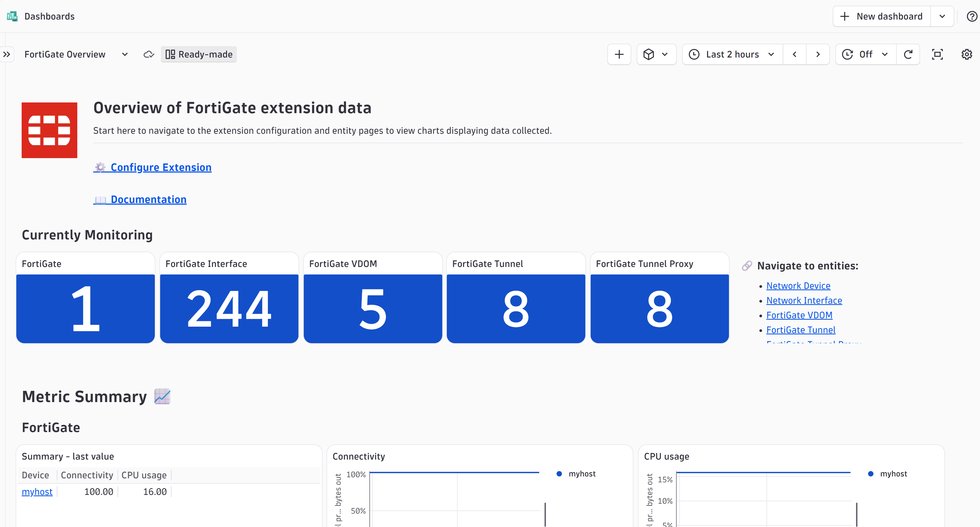Follow the Network Device link
Screen dimensions: 980x527
tap(798, 286)
